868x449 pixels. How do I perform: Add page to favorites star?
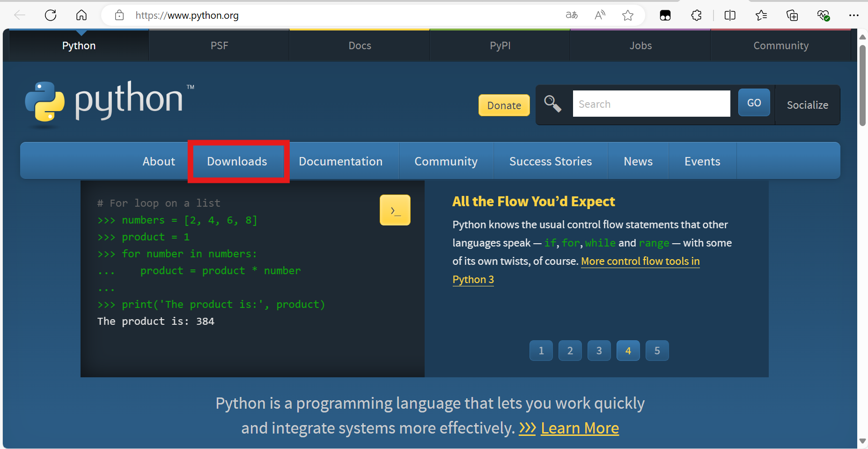click(628, 15)
